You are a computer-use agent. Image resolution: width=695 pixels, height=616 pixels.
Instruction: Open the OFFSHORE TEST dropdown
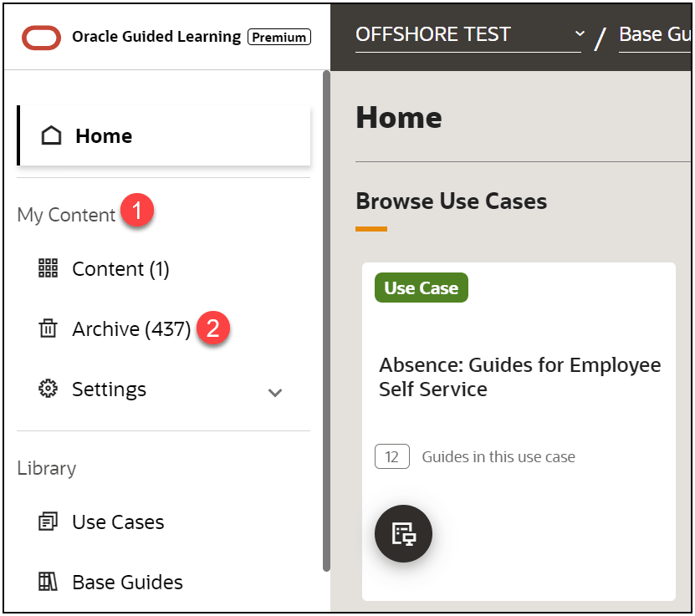(x=468, y=35)
